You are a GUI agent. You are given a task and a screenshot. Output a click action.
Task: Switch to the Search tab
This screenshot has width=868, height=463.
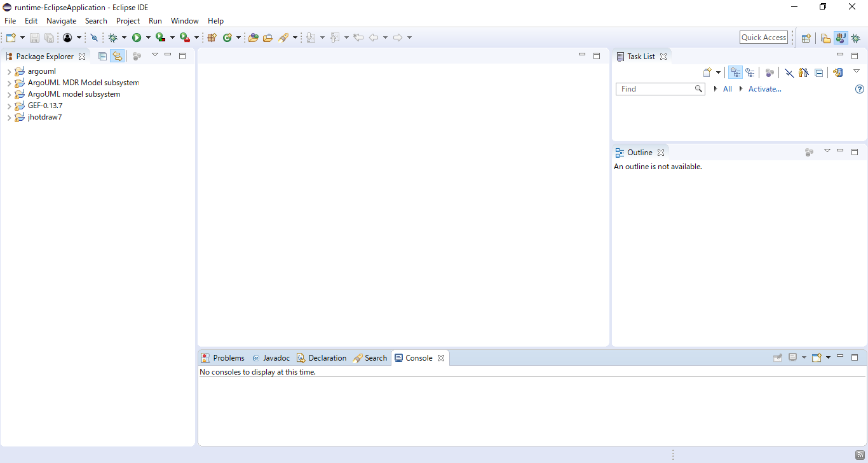pyautogui.click(x=370, y=358)
